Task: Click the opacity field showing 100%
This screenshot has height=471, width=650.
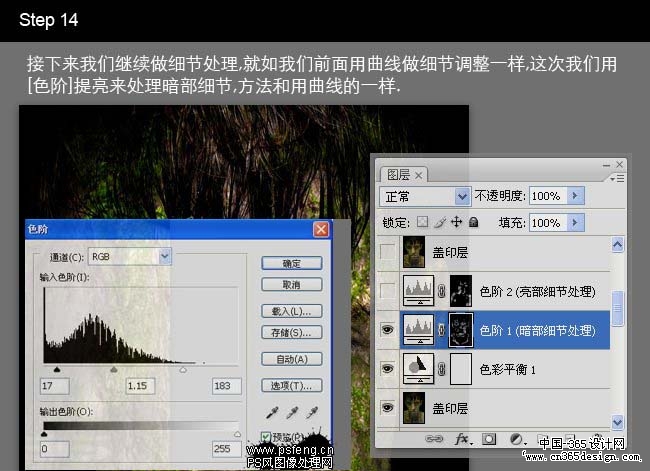Action: coord(548,196)
